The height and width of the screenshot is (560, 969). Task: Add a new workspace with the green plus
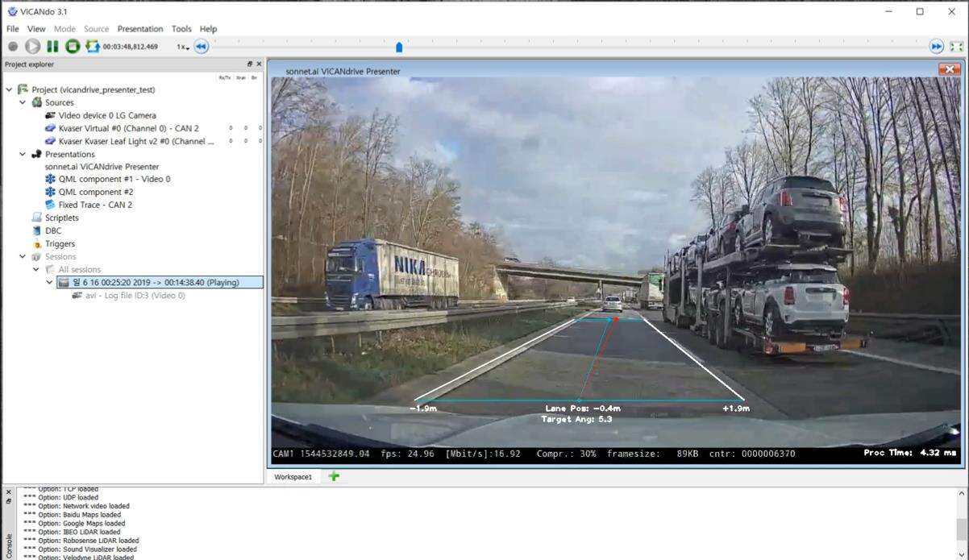tap(334, 476)
